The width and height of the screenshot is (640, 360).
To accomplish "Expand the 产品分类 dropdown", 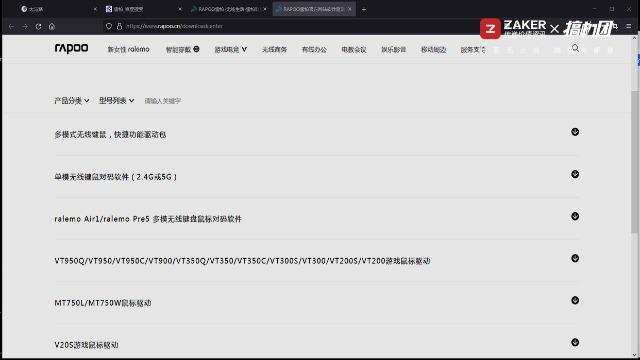I will coord(72,101).
